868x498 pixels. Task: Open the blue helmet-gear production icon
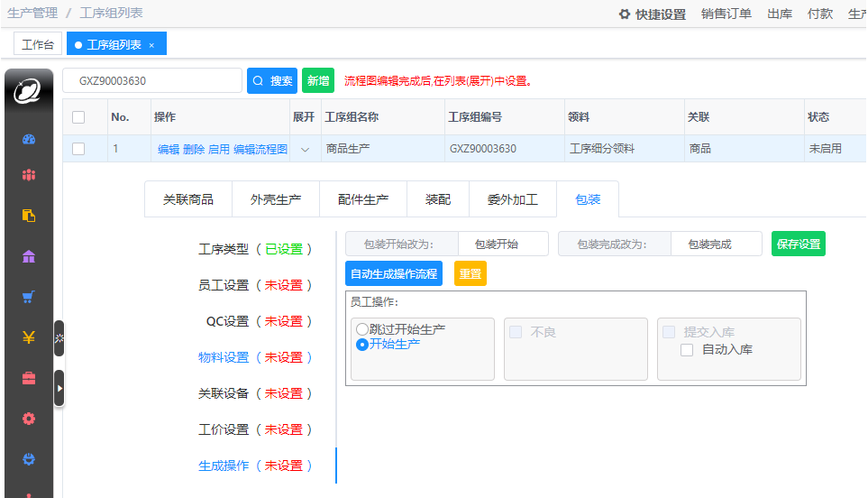29,458
